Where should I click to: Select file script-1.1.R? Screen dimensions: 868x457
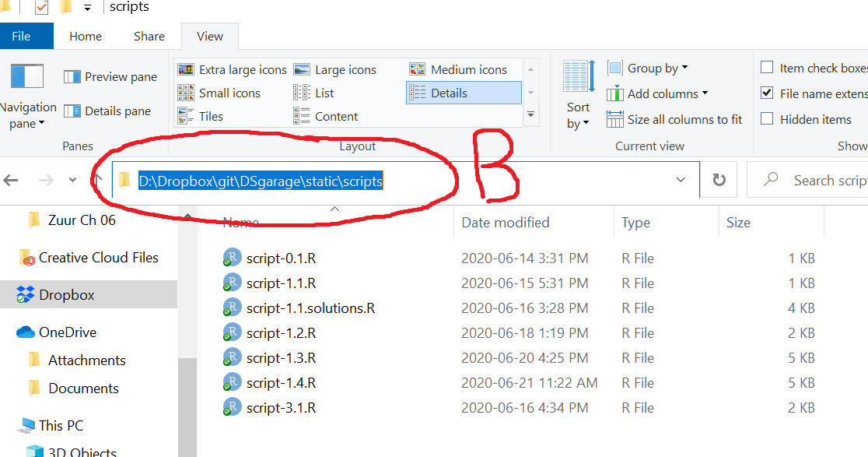click(282, 283)
